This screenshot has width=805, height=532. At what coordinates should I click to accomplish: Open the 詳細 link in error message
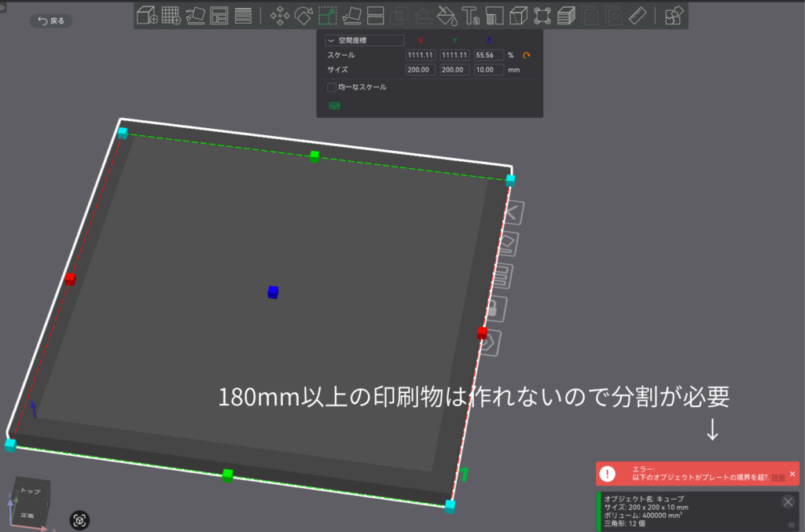777,478
